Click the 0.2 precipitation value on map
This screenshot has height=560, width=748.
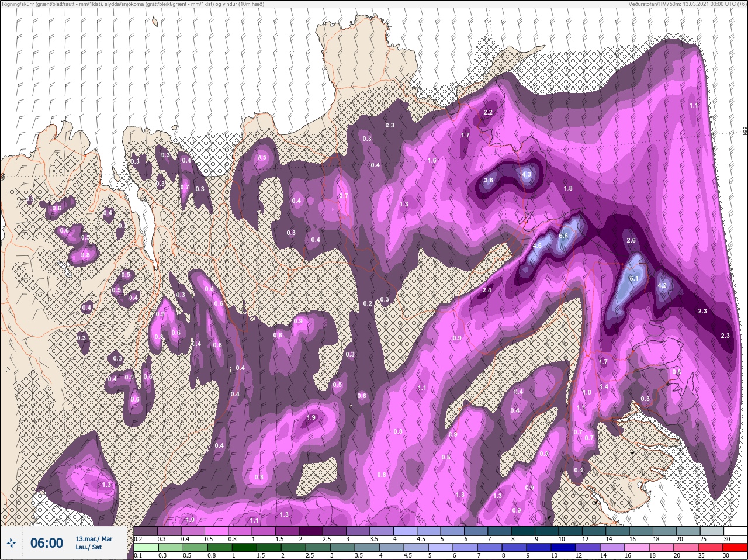click(368, 303)
